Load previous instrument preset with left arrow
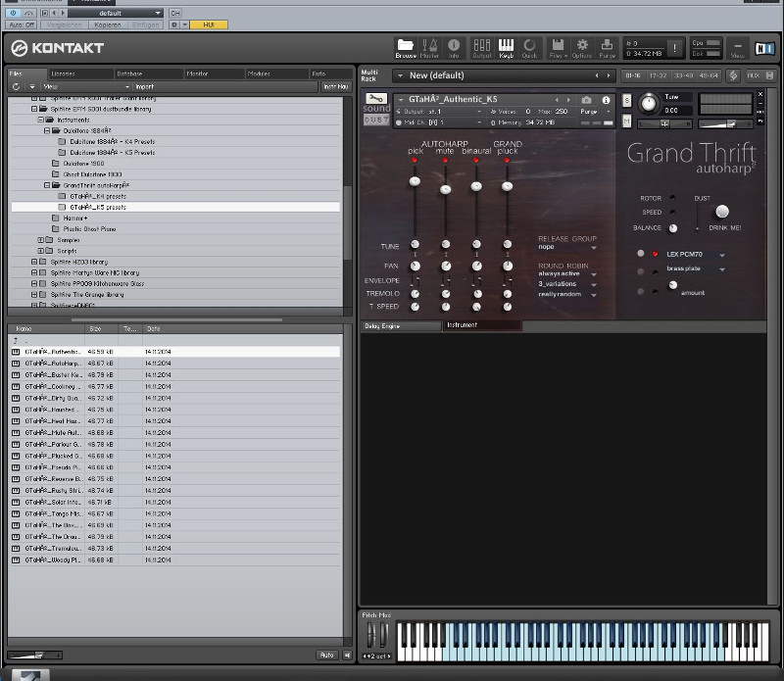784x681 pixels. click(557, 100)
